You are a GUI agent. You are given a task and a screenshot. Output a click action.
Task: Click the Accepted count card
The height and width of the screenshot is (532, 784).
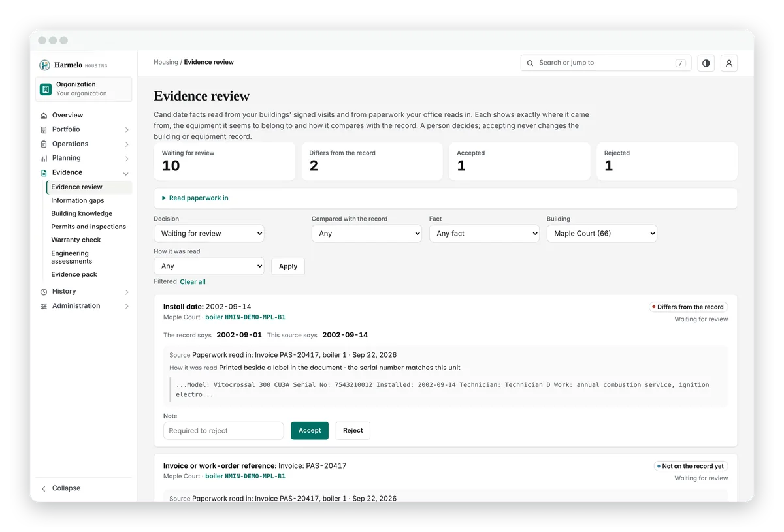519,161
